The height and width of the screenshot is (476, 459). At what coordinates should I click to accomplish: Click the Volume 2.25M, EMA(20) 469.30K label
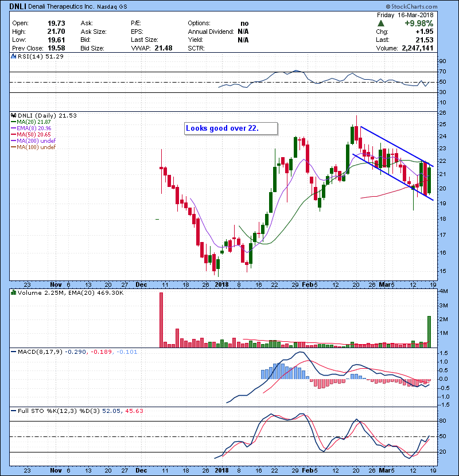click(71, 293)
